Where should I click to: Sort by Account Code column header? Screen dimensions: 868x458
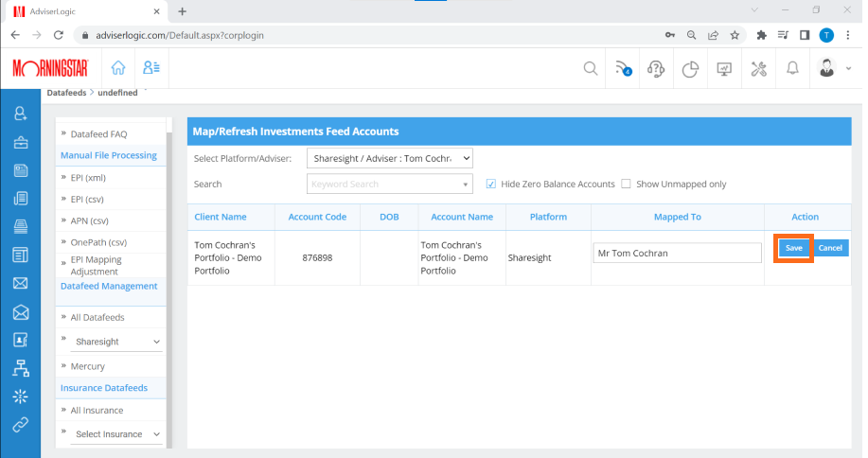(317, 217)
